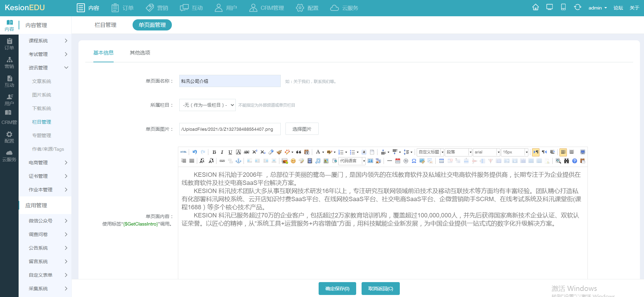
Task: Click the insert music note icon
Action: point(318,161)
